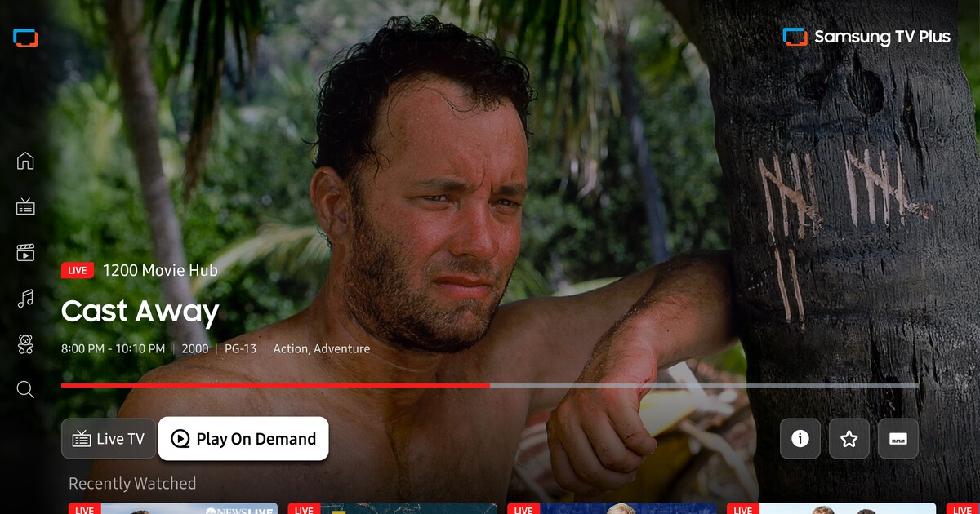Screen dimensions: 980x514
Task: Open the Kids teddy bear icon
Action: 25,344
